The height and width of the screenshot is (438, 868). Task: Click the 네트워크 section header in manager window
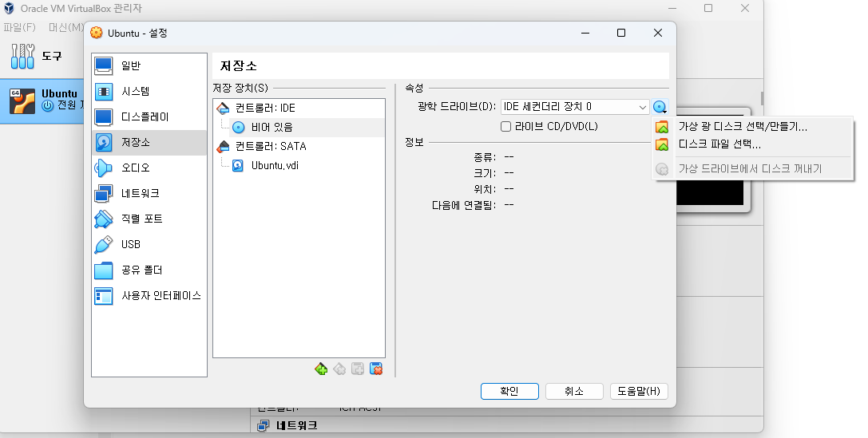[297, 425]
